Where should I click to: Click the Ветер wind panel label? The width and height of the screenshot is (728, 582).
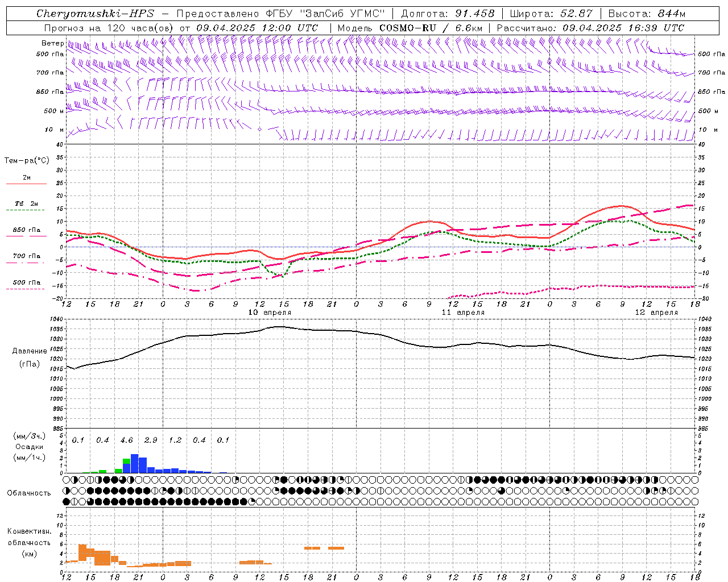pos(53,43)
